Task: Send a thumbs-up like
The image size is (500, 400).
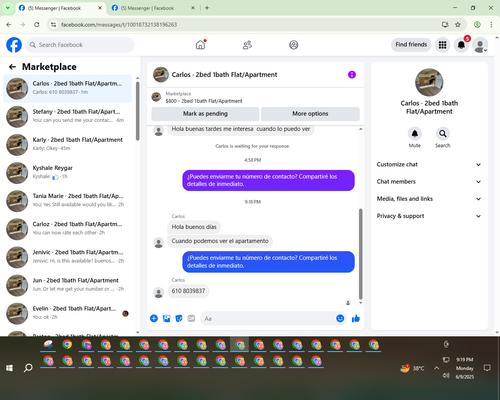Action: pos(356,318)
